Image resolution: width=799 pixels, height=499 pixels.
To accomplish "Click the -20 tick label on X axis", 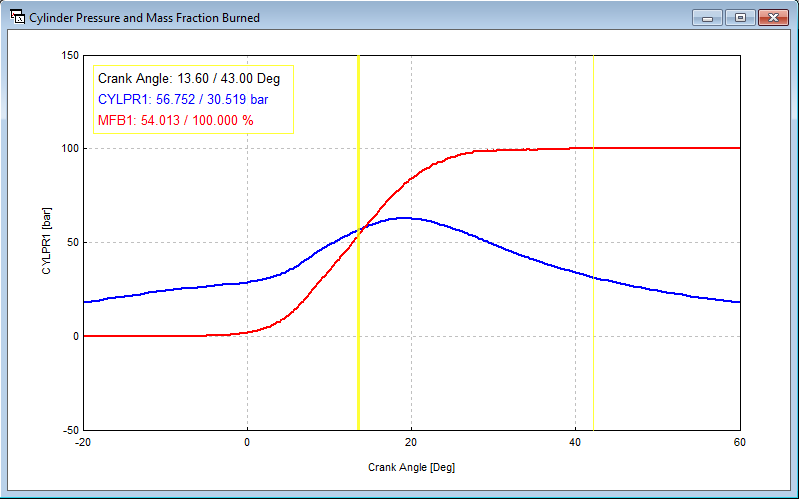I will [83, 442].
